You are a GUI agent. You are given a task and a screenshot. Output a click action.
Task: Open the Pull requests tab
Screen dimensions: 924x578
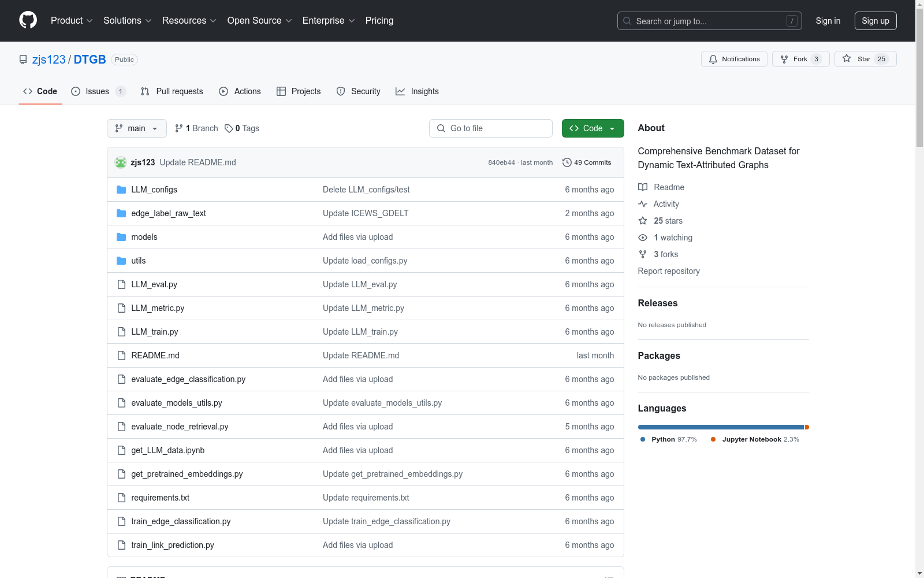click(172, 91)
